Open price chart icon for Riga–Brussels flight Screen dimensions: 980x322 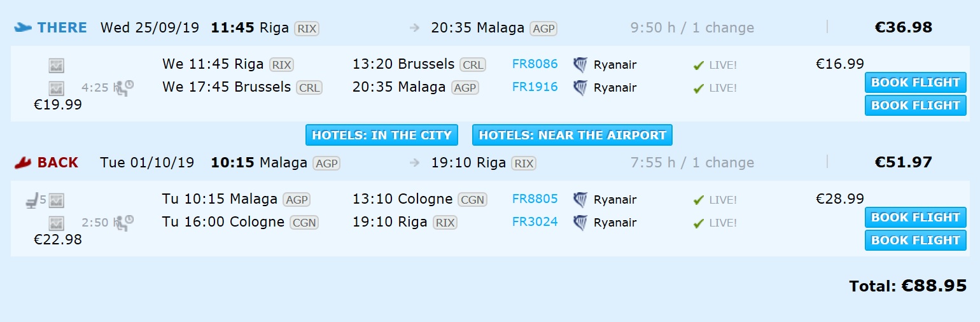coord(57,65)
